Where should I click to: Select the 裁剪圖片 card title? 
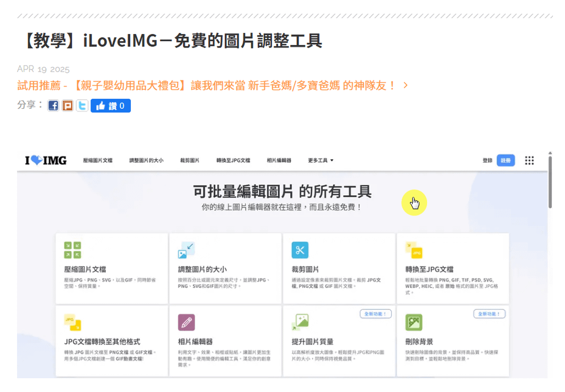click(x=305, y=270)
